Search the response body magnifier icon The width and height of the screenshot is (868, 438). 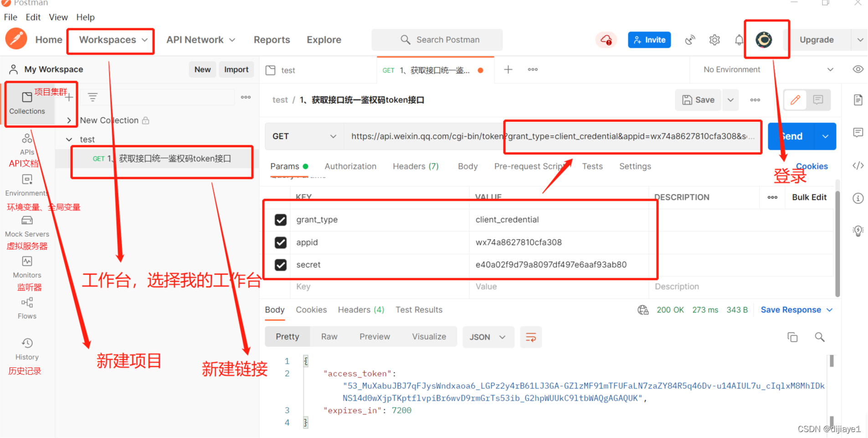pyautogui.click(x=819, y=337)
